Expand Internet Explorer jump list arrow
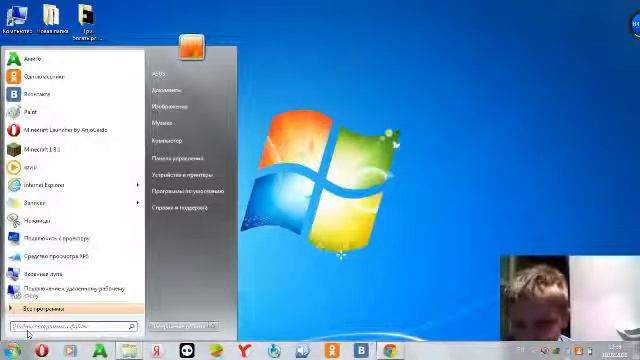The height and width of the screenshot is (360, 640). point(138,185)
